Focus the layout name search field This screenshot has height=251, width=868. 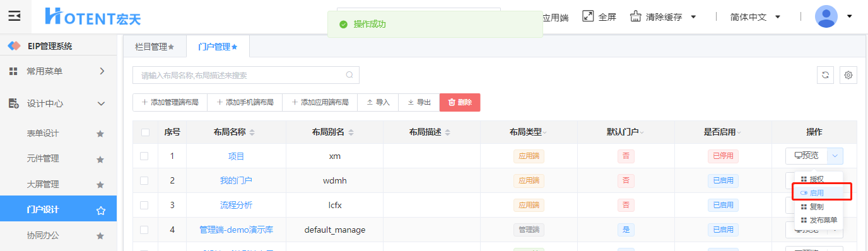pos(246,75)
